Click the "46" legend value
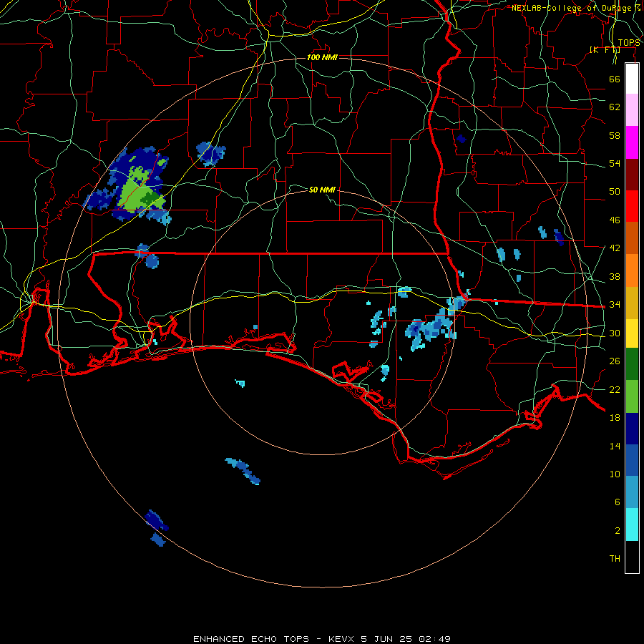 [x=615, y=220]
